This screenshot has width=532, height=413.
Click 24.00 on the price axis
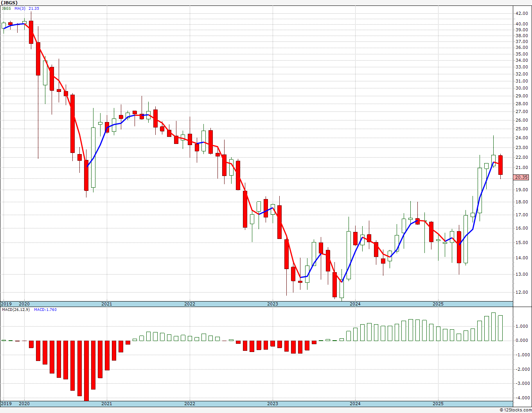(x=522, y=138)
